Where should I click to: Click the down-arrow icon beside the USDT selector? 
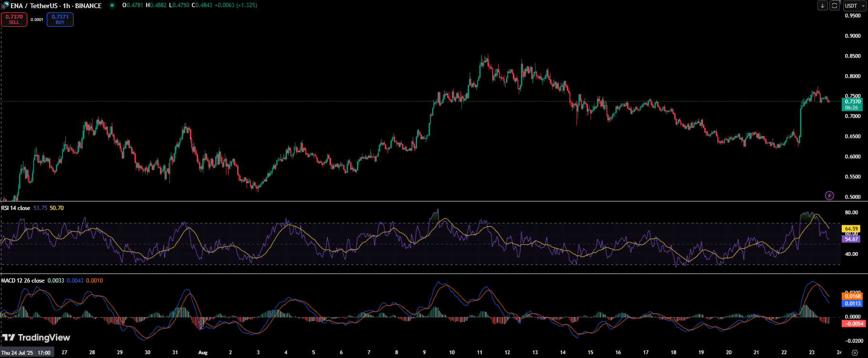click(822, 6)
